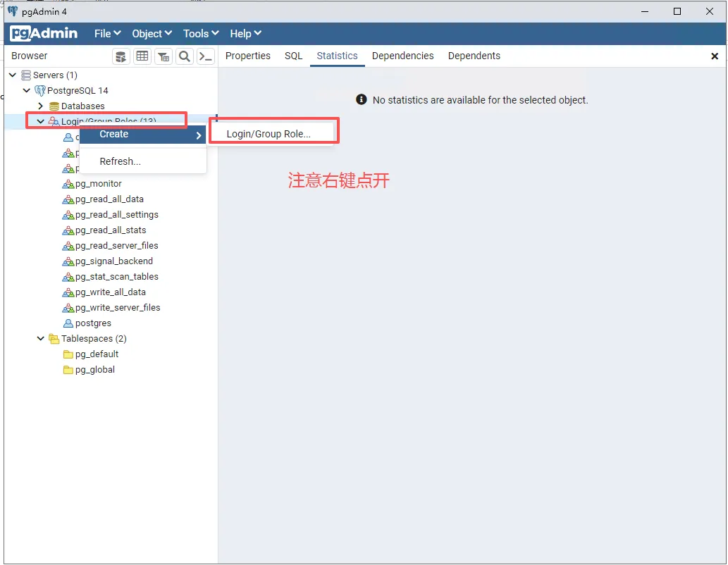Select the pg_read_all_stats role row

coord(111,230)
